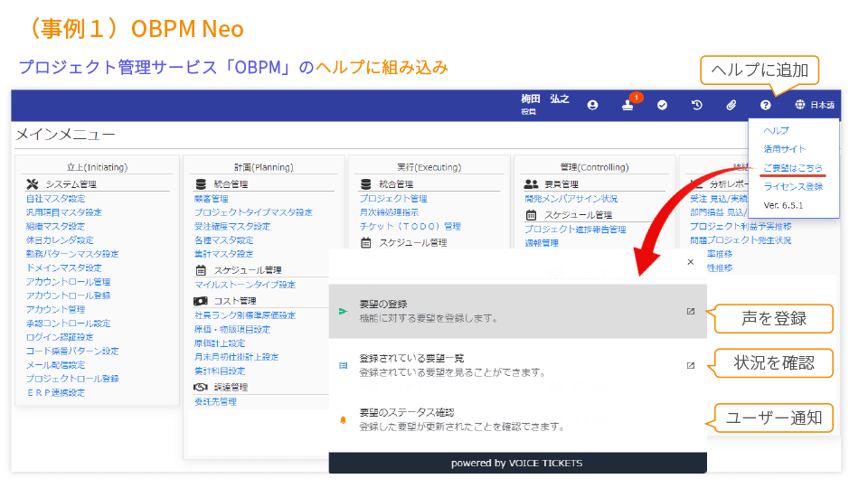Click the external link icon for 要望の登録
Image resolution: width=868 pixels, height=488 pixels.
[691, 312]
